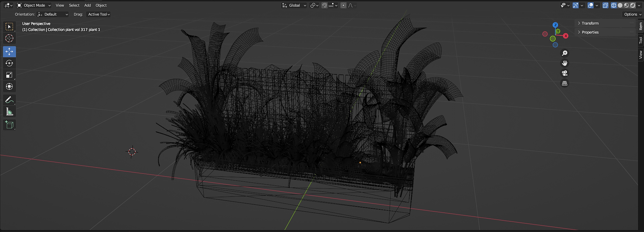Click the Zoom magnifier viewport button
This screenshot has width=644, height=232.
pos(565,53)
